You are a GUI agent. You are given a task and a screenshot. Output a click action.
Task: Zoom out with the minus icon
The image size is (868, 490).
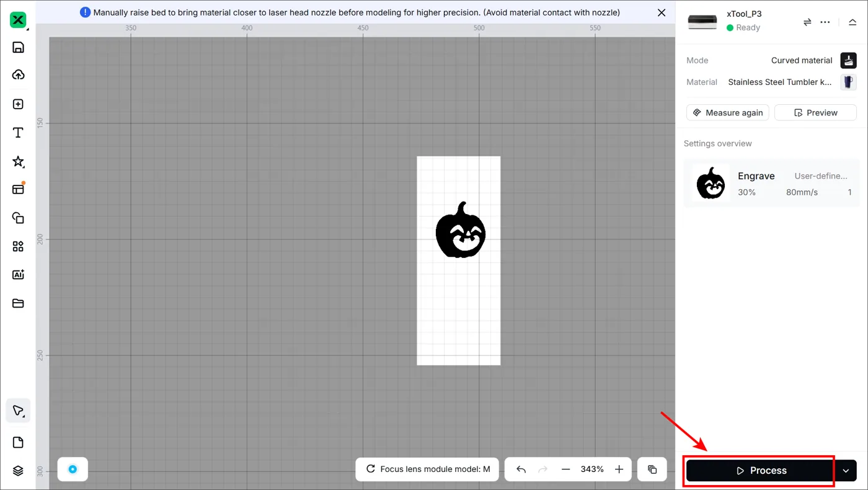point(565,470)
